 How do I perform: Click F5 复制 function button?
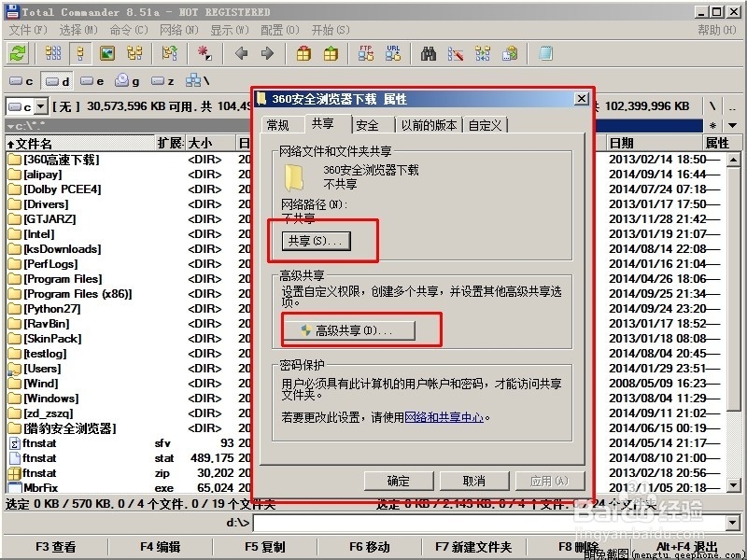click(x=265, y=547)
